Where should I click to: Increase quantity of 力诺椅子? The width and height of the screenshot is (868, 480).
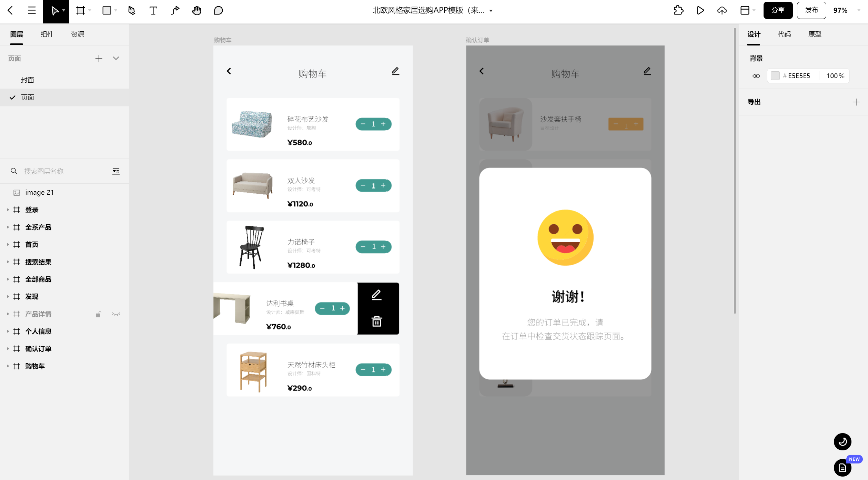[x=383, y=247]
